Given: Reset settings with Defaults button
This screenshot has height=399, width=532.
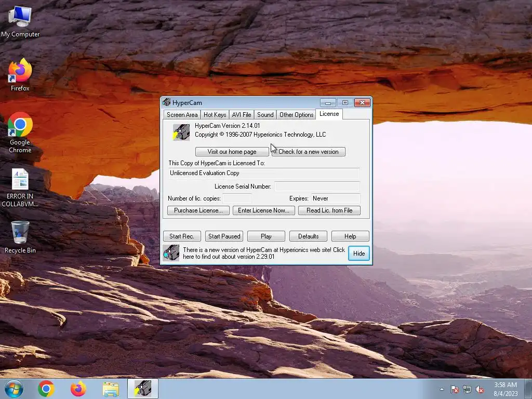Looking at the screenshot, I should click(308, 236).
